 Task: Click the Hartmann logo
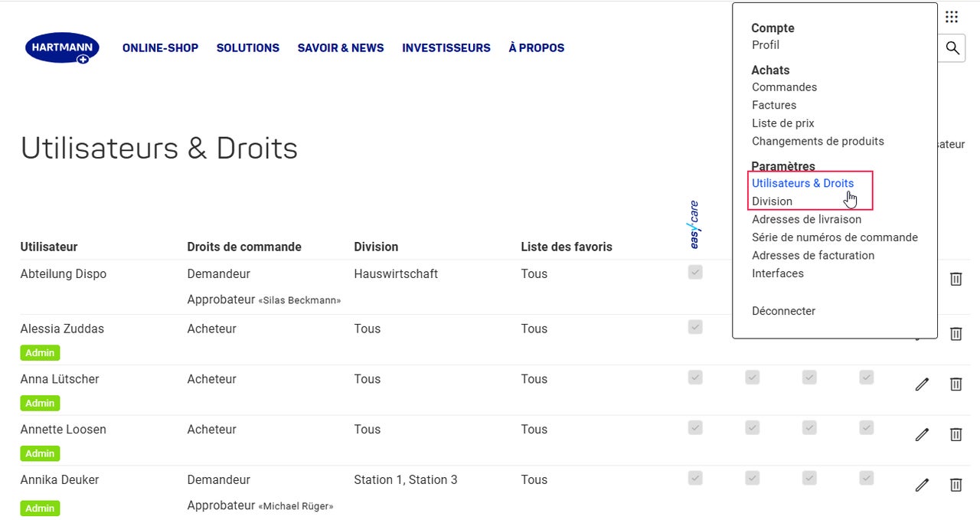click(x=62, y=47)
